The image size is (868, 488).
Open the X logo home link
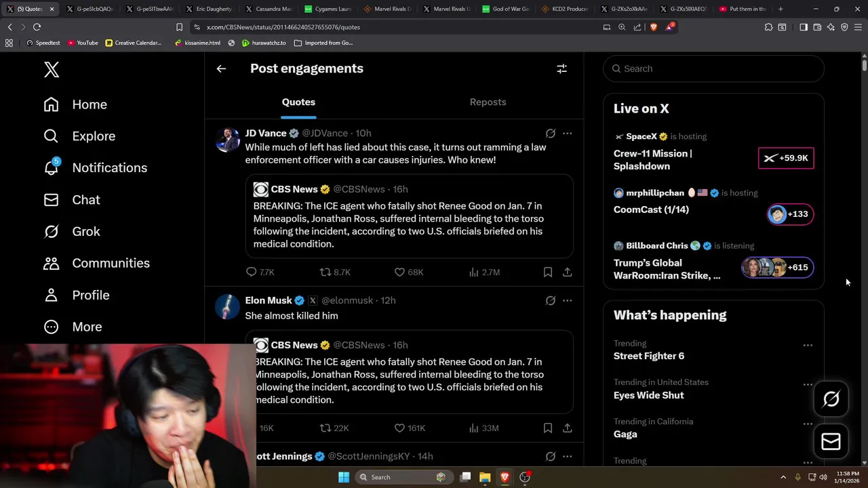pyautogui.click(x=52, y=69)
